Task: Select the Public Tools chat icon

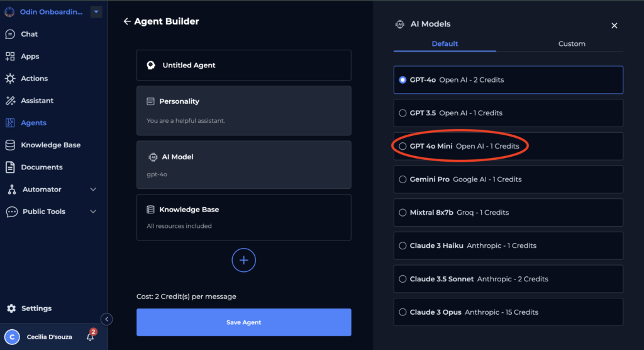Action: click(x=12, y=212)
